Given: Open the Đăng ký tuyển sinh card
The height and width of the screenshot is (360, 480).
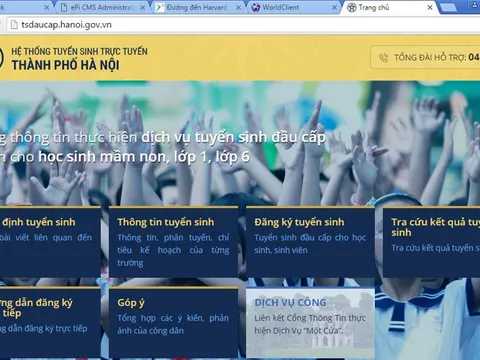Looking at the screenshot, I should coord(310,242).
